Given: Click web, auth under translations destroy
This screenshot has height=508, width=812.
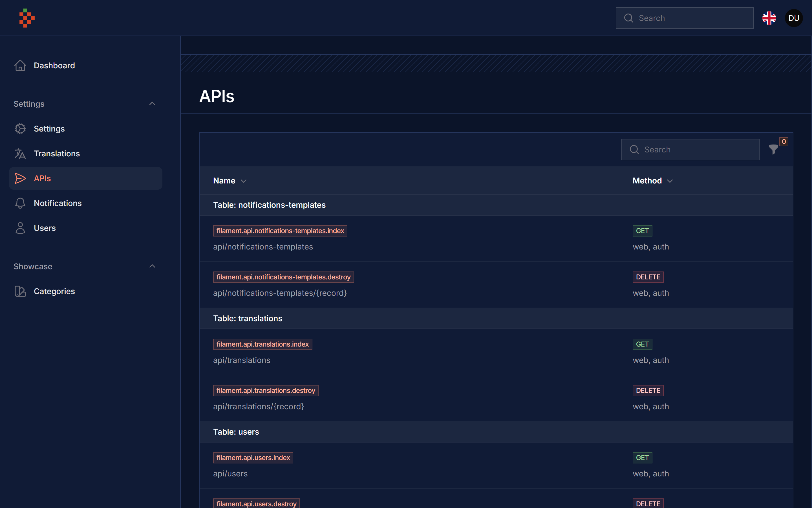Looking at the screenshot, I should [651, 407].
